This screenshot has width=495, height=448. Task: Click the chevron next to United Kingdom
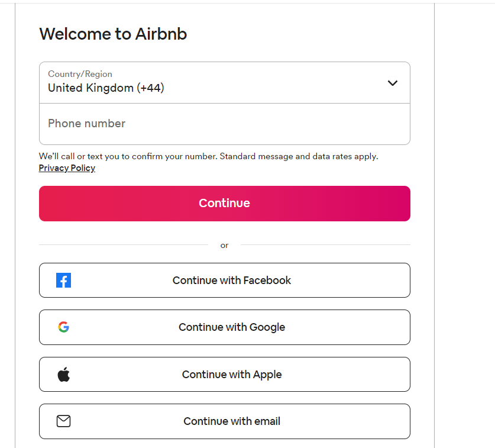[392, 83]
